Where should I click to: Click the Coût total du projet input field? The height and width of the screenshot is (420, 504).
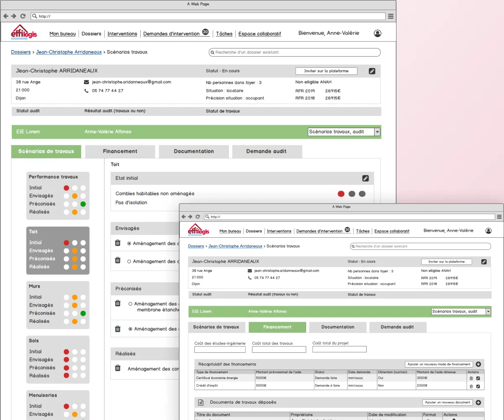tap(339, 349)
